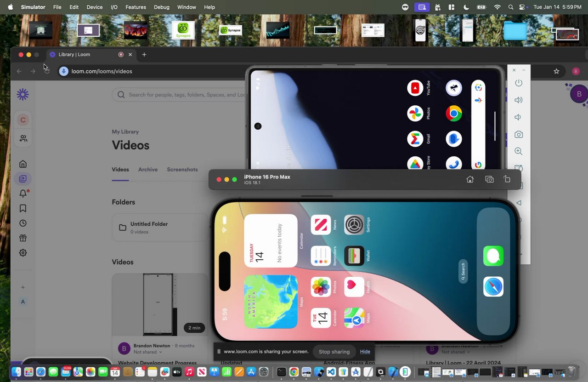Open Gmail app on Android emulator
Image resolution: width=588 pixels, height=382 pixels.
pyautogui.click(x=415, y=139)
